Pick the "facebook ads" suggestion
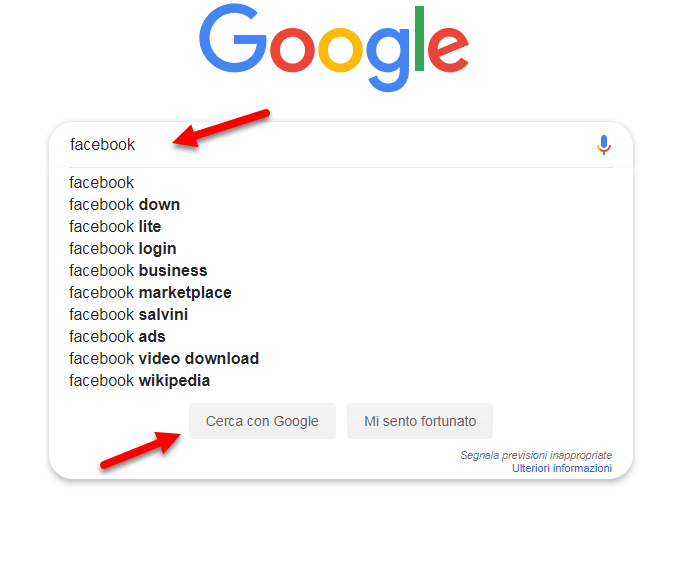689x570 pixels. click(x=117, y=336)
